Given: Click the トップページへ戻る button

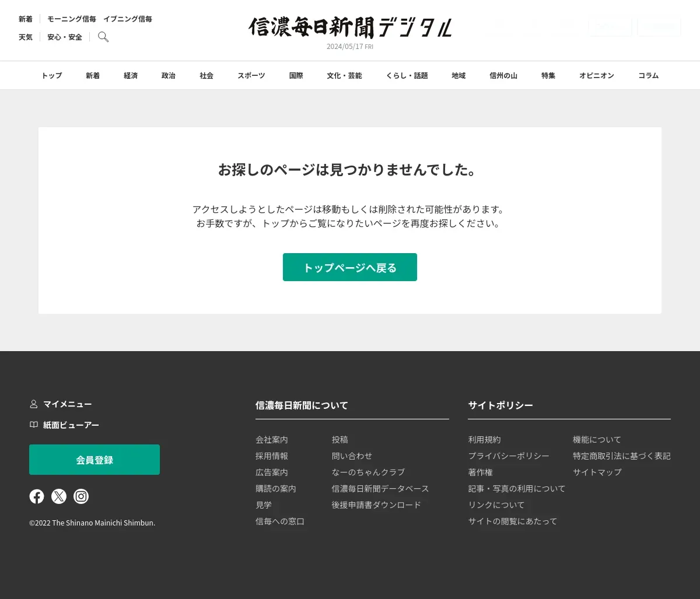Looking at the screenshot, I should (350, 267).
